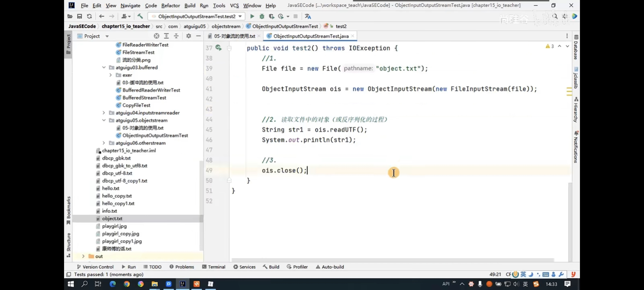Screen dimensions: 644x290
Task: Click the green Run button in toolbar
Action: (x=252, y=16)
